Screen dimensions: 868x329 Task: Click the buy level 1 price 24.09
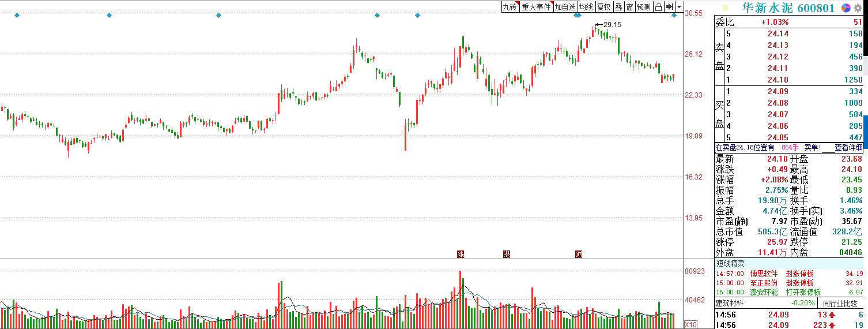(x=778, y=91)
